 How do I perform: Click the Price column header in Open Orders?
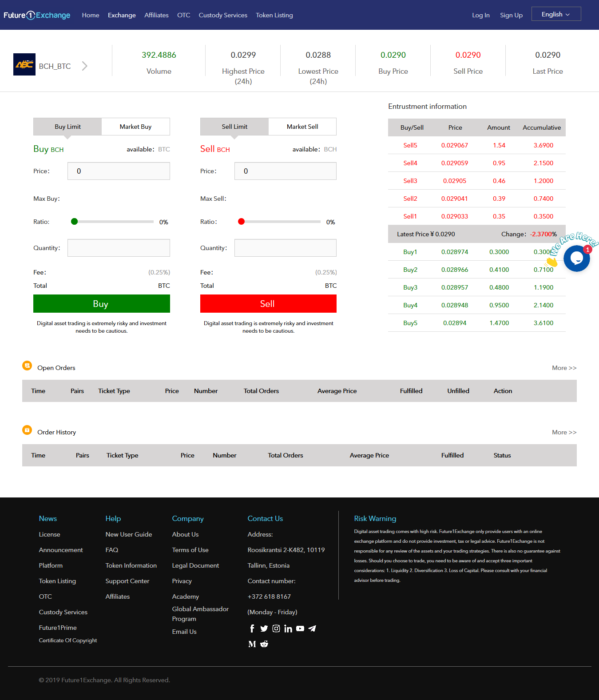(x=172, y=391)
